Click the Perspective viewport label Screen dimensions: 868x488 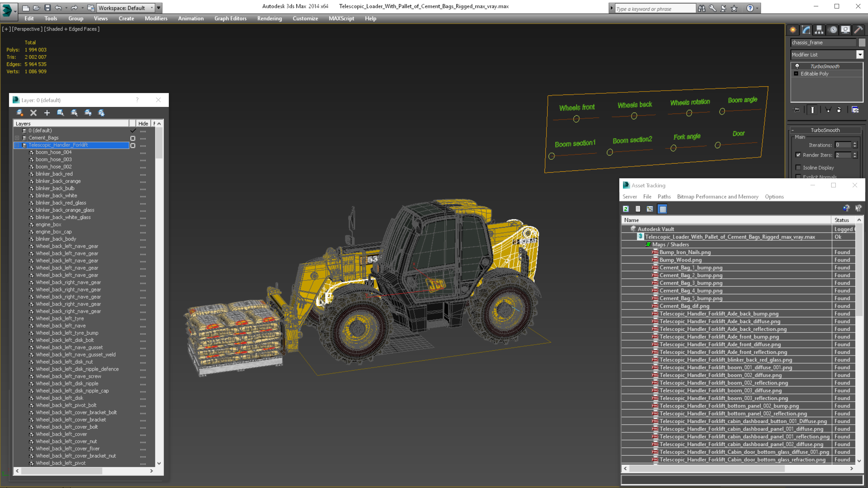coord(27,29)
